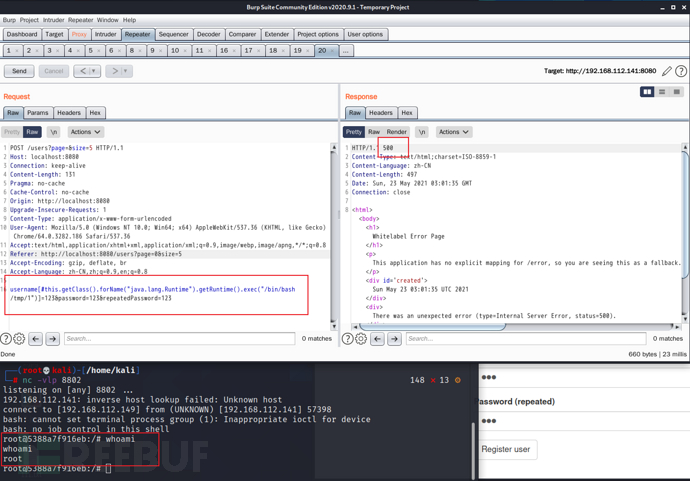Expand response Actions dropdown
This screenshot has height=481, width=690.
point(453,132)
